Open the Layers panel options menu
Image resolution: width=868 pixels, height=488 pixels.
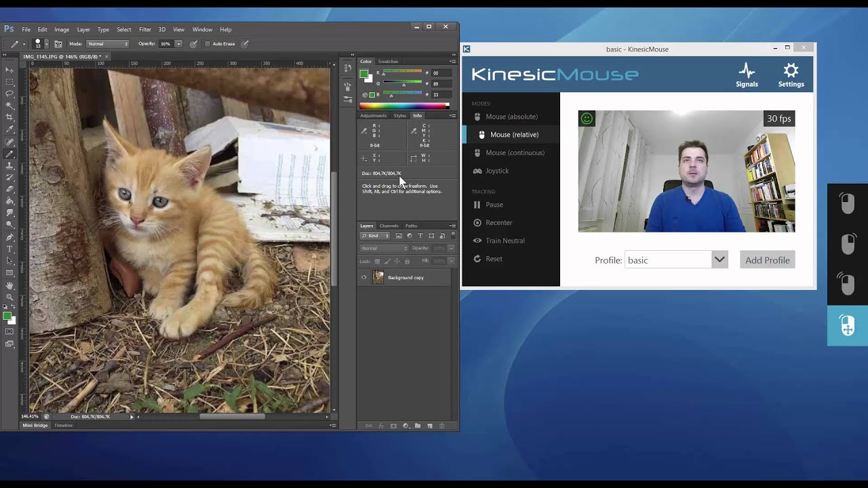tap(452, 226)
